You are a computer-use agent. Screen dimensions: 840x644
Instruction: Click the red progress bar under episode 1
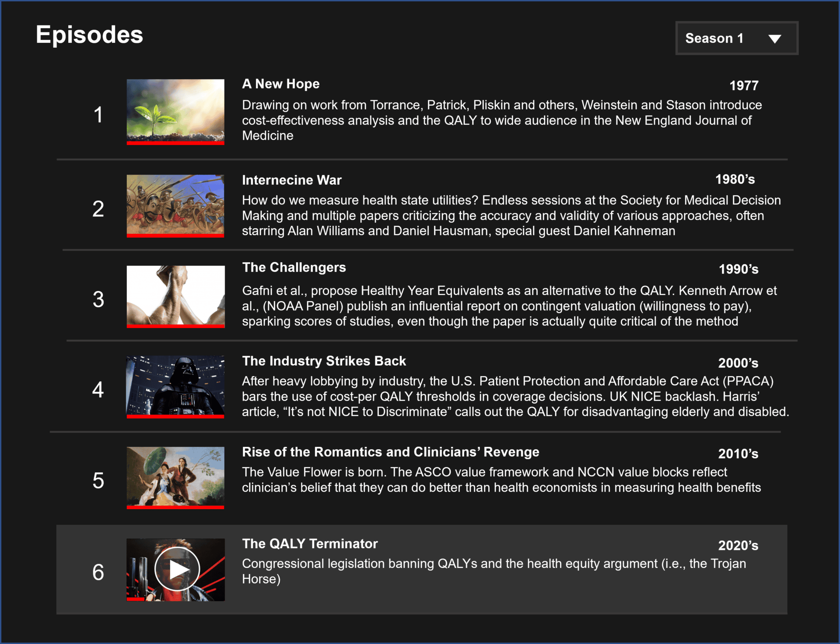175,143
